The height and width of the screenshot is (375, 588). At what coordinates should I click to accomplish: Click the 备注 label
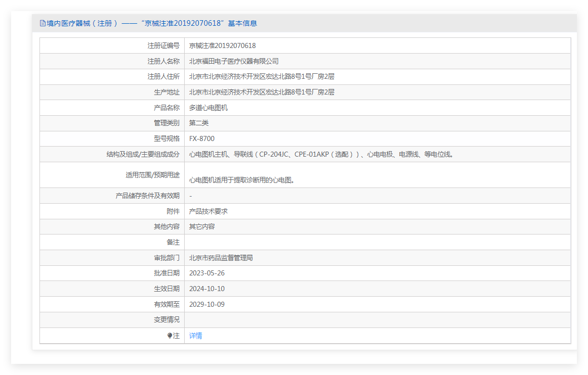[173, 243]
